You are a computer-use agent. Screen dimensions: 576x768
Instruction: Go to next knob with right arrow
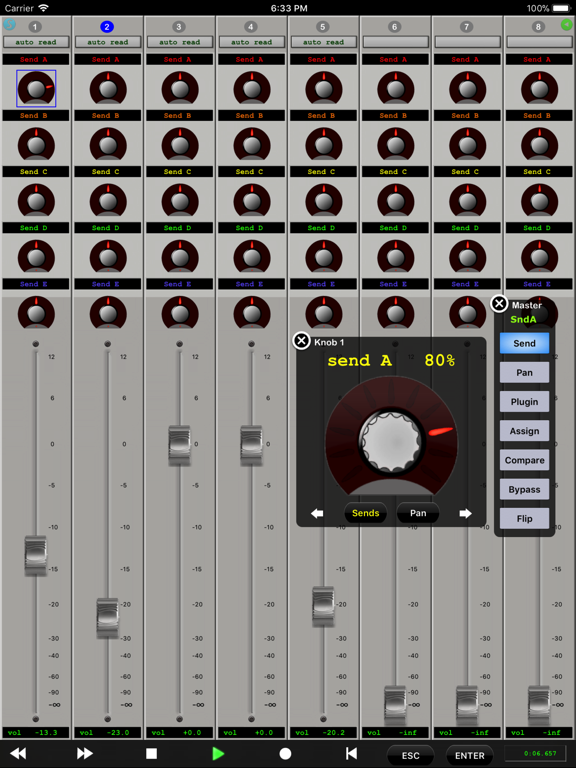point(465,513)
